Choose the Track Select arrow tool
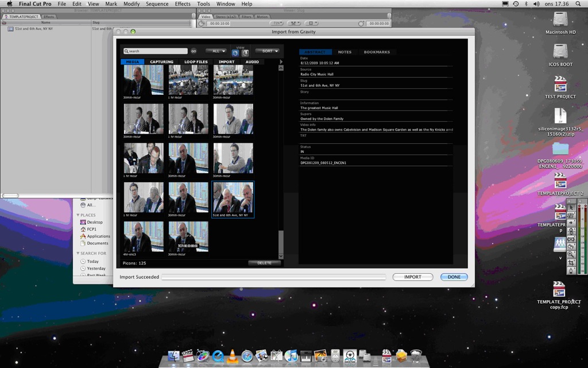 (x=571, y=223)
